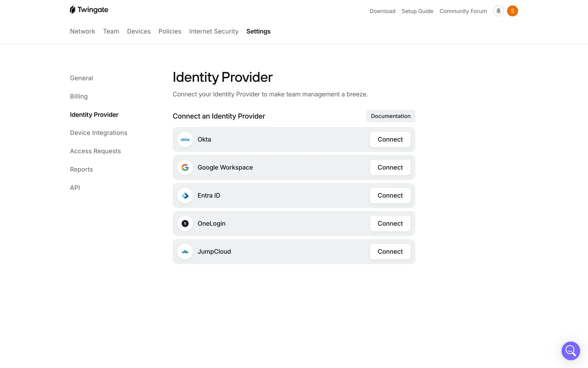The image size is (588, 368).
Task: Switch to Internet Security tab
Action: click(x=214, y=31)
